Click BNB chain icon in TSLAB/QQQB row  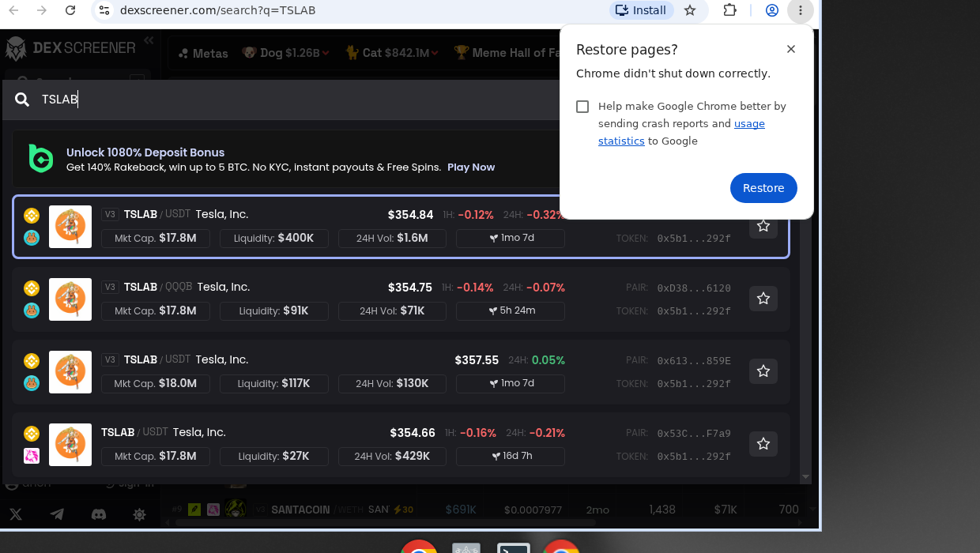32,288
